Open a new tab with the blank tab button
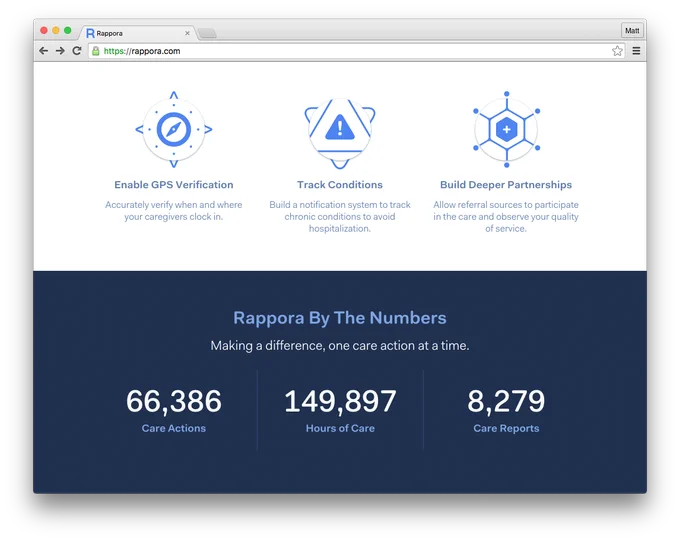Screen dimensions: 680x541 (x=207, y=33)
